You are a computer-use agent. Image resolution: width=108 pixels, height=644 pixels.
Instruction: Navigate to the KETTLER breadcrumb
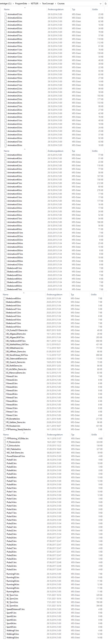(35, 4)
